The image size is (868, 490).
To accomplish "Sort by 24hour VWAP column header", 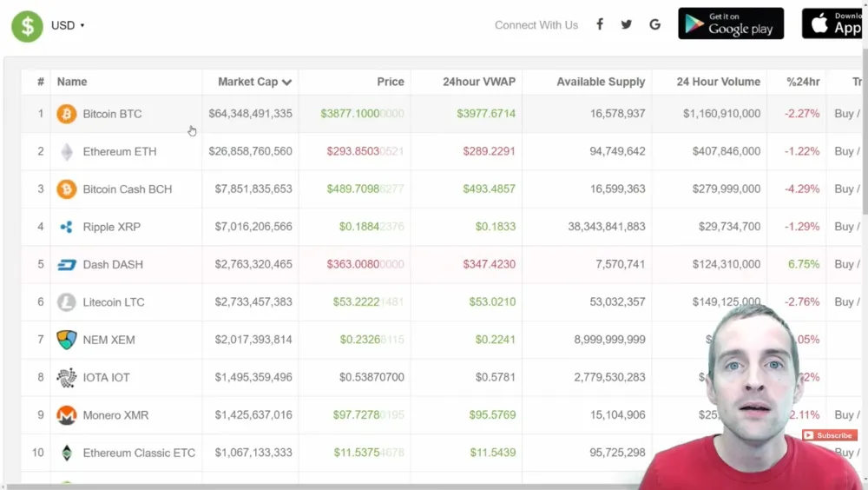I will click(x=479, y=82).
